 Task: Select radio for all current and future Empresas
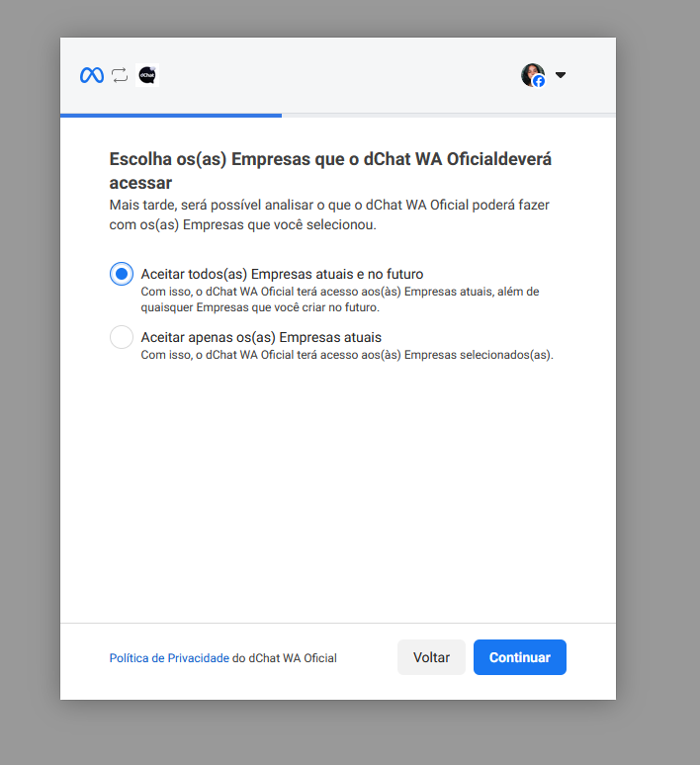point(122,274)
